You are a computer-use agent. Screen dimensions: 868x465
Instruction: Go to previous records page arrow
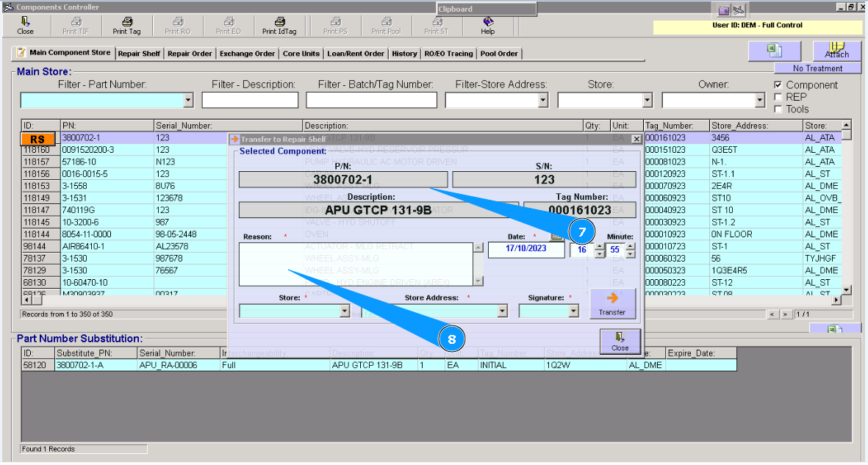[772, 314]
